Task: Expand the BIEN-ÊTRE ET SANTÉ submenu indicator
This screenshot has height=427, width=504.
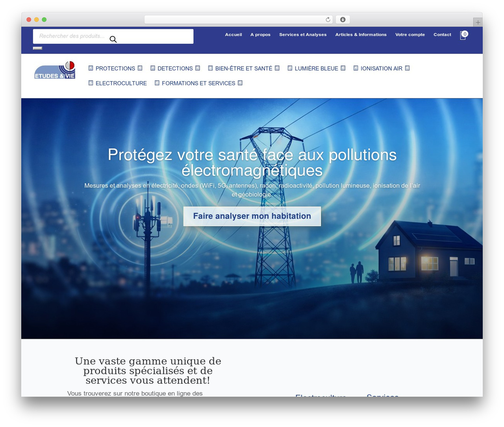Action: (277, 68)
